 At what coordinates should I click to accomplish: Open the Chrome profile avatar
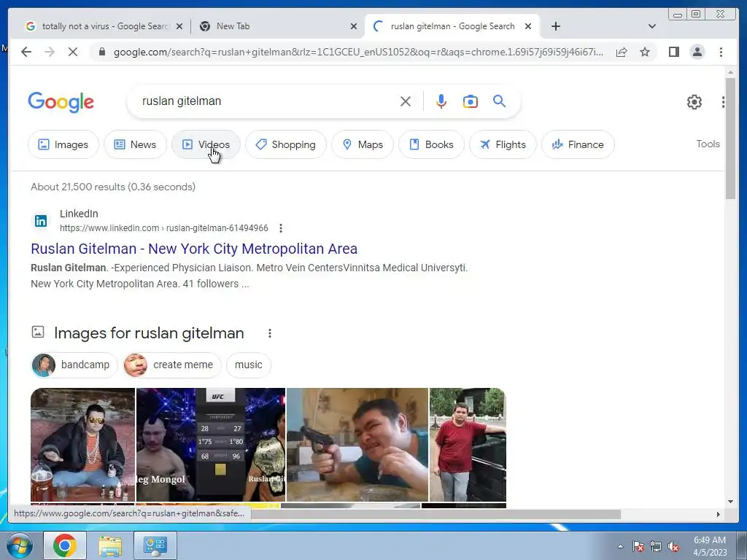[x=697, y=52]
